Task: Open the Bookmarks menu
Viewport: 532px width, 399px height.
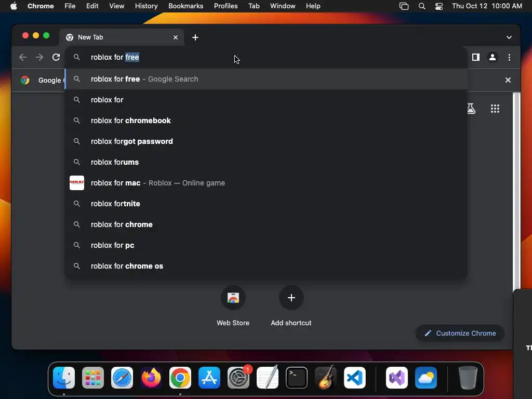Action: 185,6
